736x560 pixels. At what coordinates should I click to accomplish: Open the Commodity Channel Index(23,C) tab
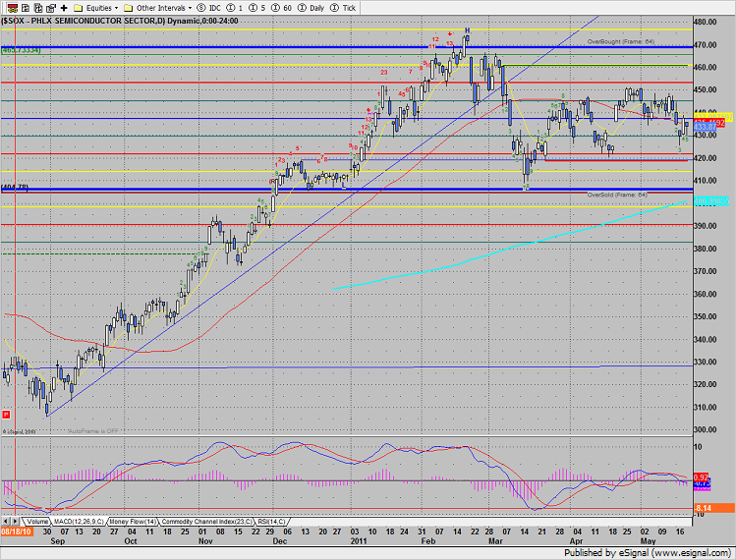(206, 522)
